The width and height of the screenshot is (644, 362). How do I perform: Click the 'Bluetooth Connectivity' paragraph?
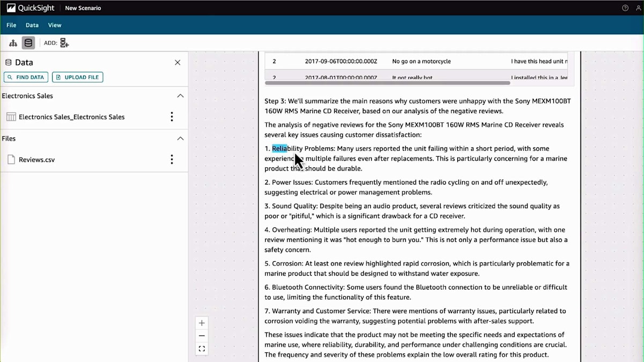coord(416,292)
